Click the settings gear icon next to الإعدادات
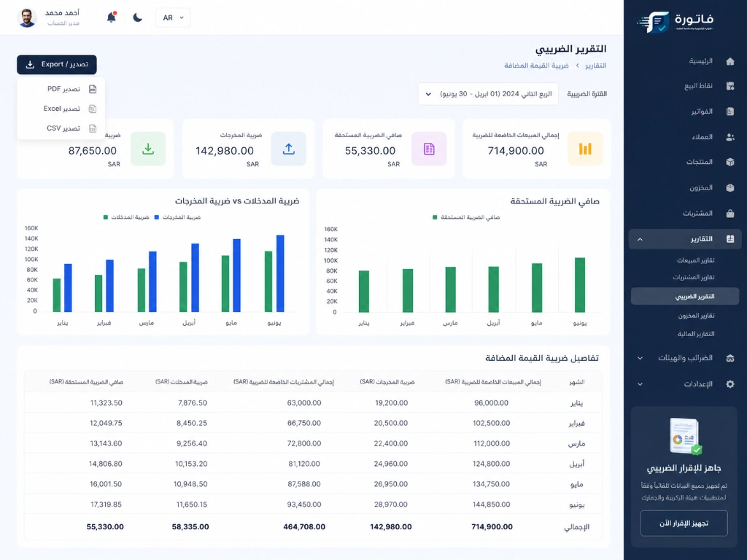 tap(729, 384)
